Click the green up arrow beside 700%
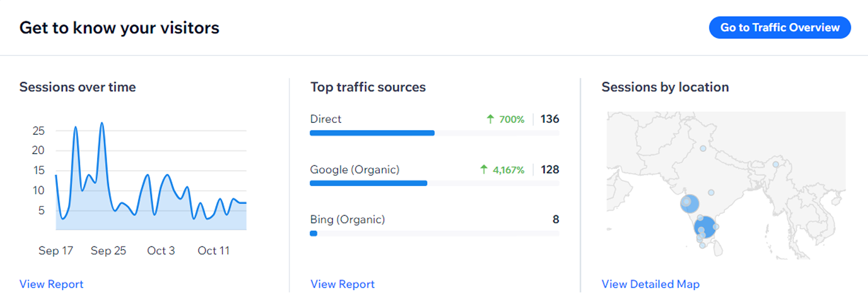The image size is (868, 308). [490, 119]
